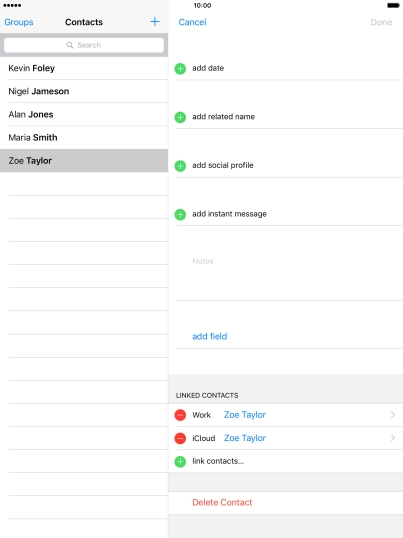Open iCloud linked contact chevron

click(x=393, y=438)
